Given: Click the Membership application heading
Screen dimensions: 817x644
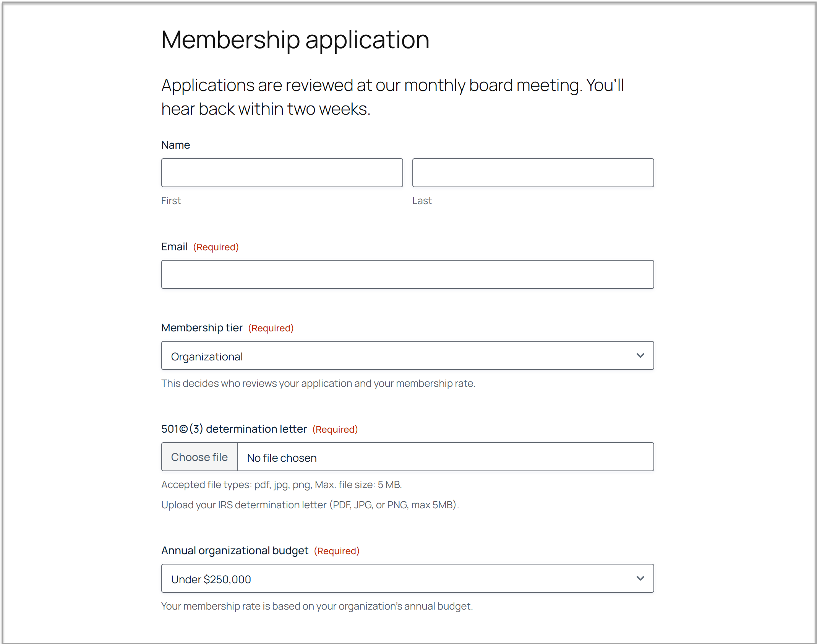Looking at the screenshot, I should (x=295, y=40).
